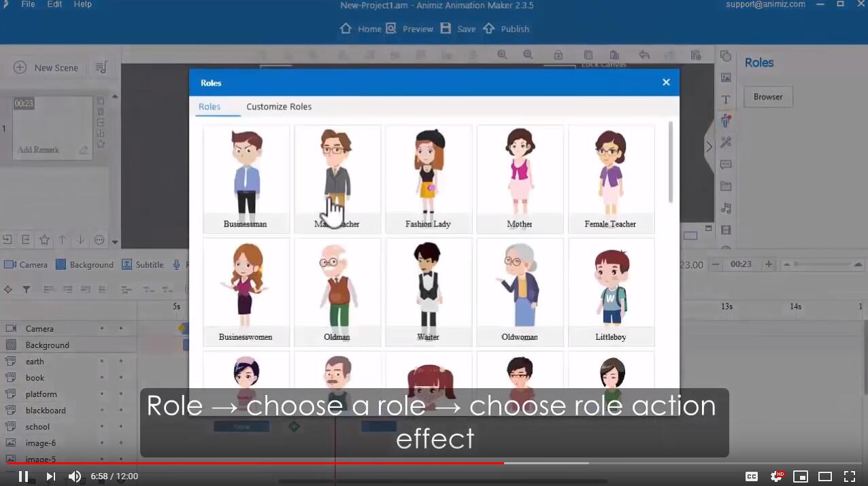Click the Lock Canvas icon
Image resolution: width=868 pixels, height=486 pixels.
tap(558, 54)
